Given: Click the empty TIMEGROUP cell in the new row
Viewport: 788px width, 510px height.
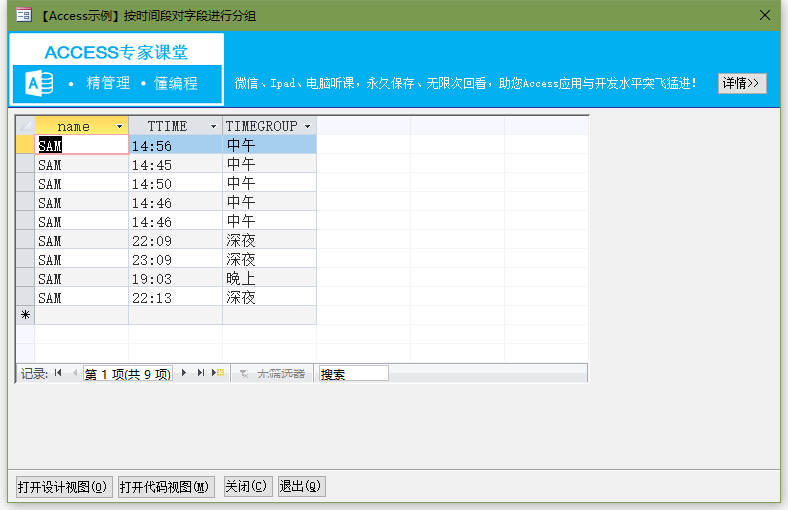Looking at the screenshot, I should 269,316.
